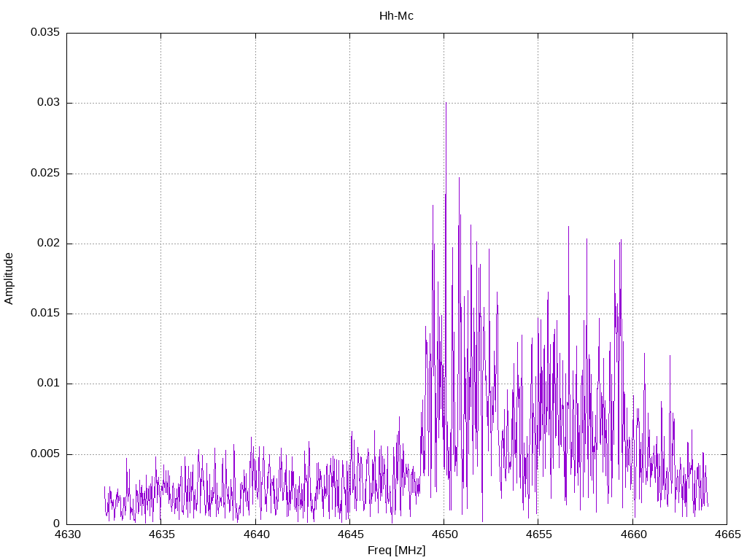Click the plot title Hh-Mc

[x=396, y=15]
